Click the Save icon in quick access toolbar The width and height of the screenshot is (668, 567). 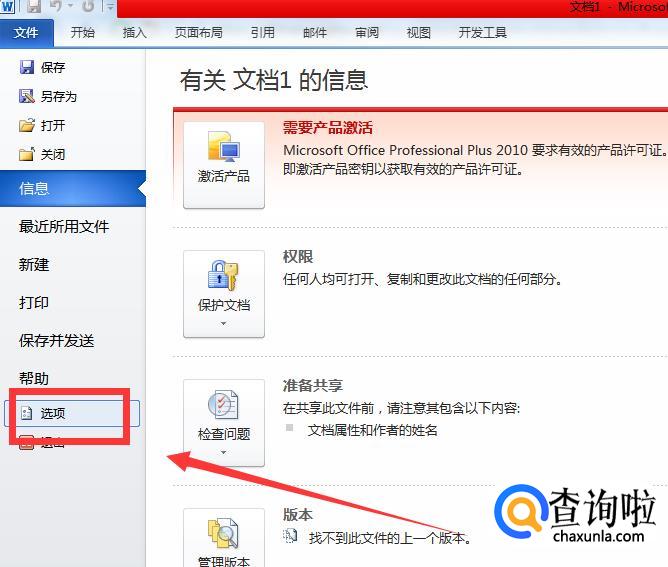[34, 6]
